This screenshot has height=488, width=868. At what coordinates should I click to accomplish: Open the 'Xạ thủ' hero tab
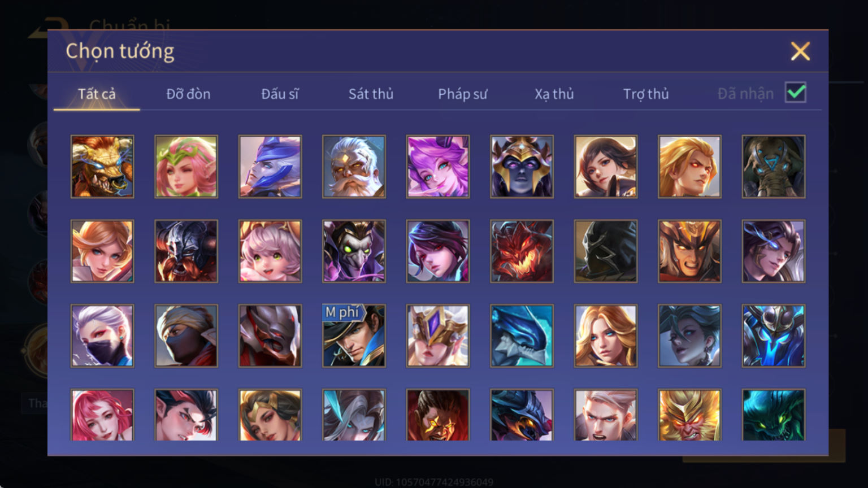[554, 94]
